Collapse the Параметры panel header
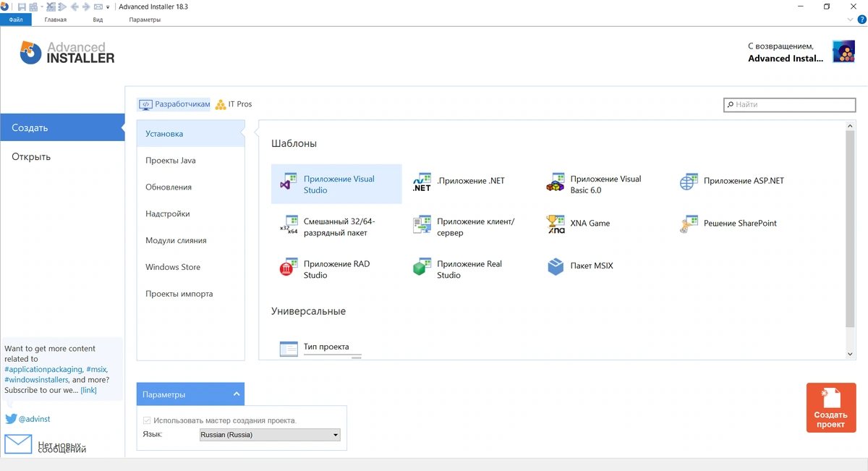 point(190,394)
